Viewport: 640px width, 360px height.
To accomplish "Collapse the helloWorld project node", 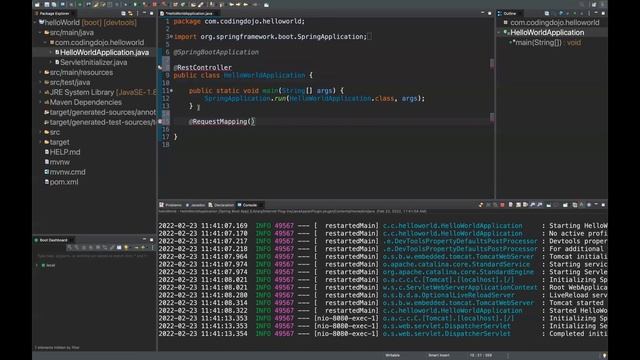I will click(36, 22).
